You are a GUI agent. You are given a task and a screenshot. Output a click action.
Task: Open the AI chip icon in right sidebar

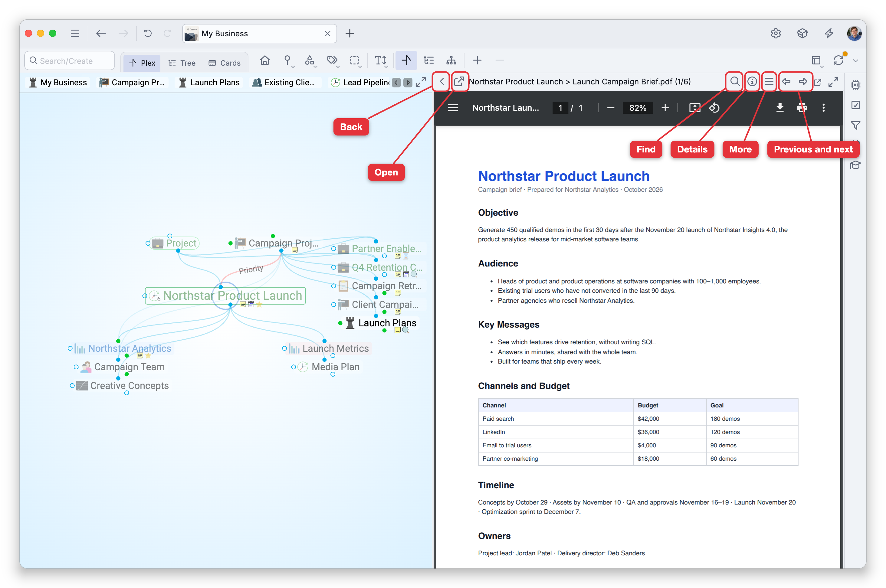click(855, 85)
